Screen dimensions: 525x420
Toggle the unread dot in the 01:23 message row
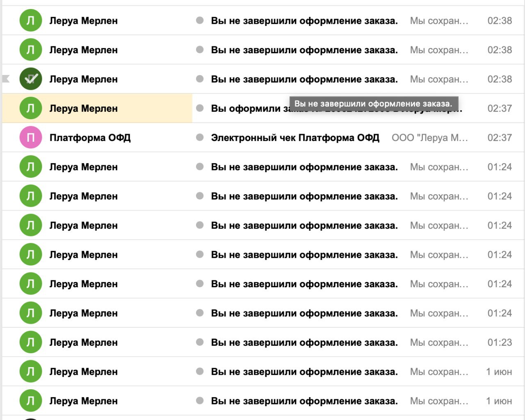(x=200, y=342)
